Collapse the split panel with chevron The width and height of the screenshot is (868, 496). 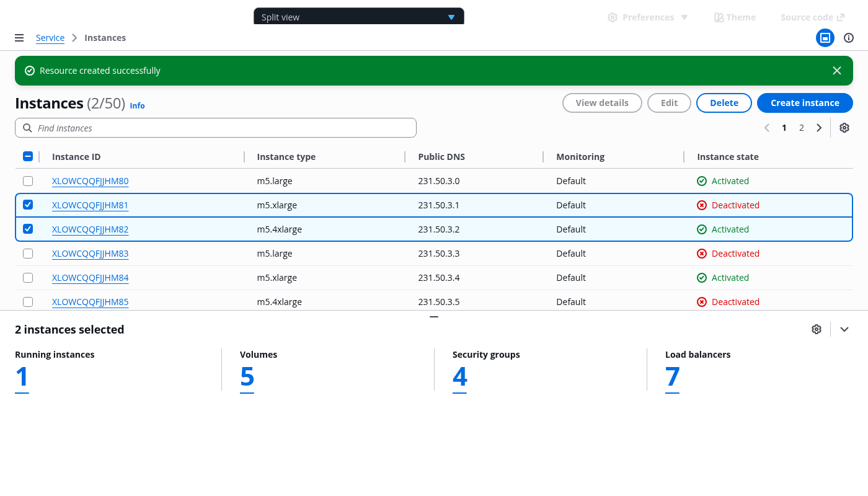[844, 329]
